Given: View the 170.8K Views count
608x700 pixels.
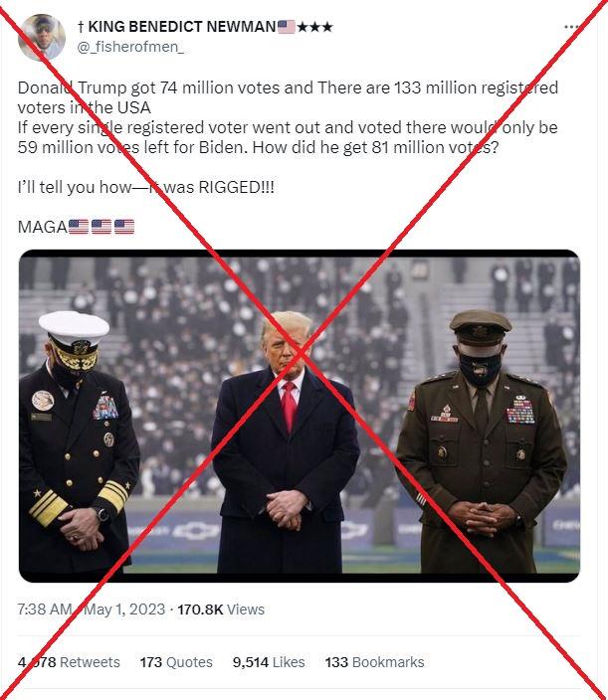Looking at the screenshot, I should tap(221, 610).
